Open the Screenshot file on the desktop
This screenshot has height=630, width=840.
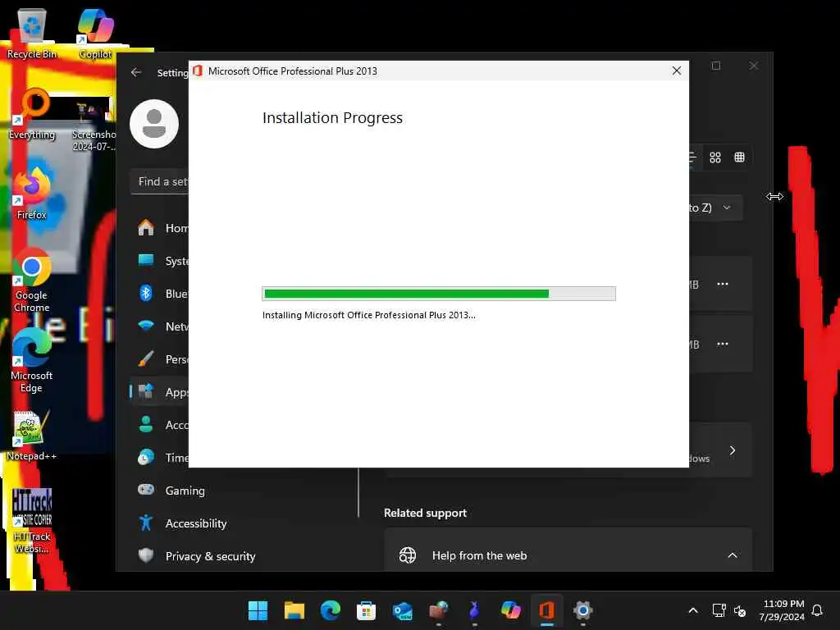pyautogui.click(x=94, y=125)
